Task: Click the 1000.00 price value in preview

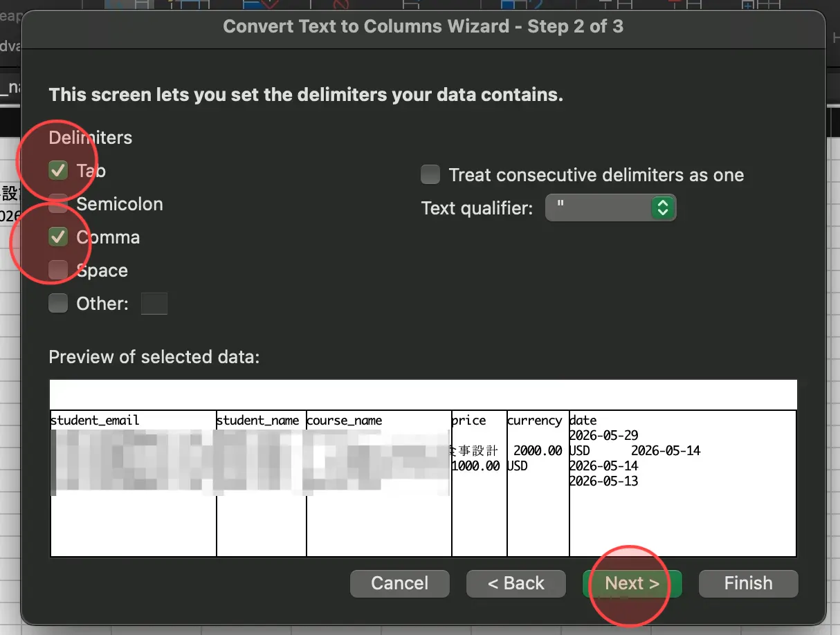Action: [x=476, y=466]
